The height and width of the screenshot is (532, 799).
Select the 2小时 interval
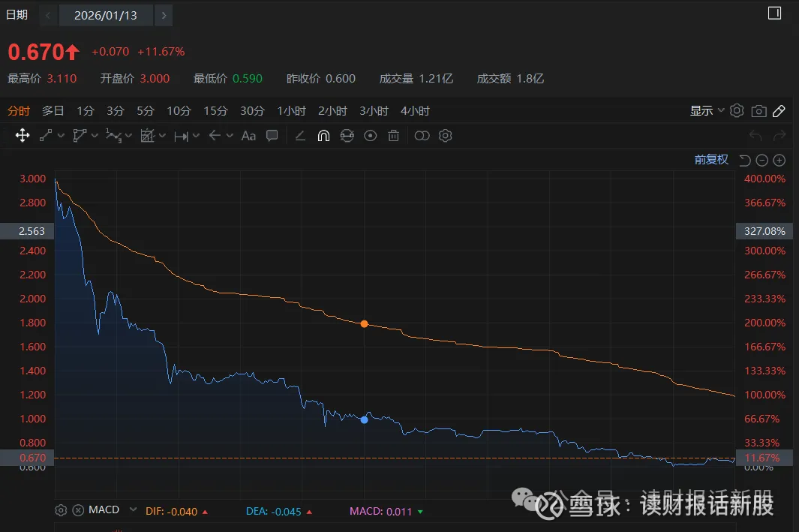(x=333, y=110)
